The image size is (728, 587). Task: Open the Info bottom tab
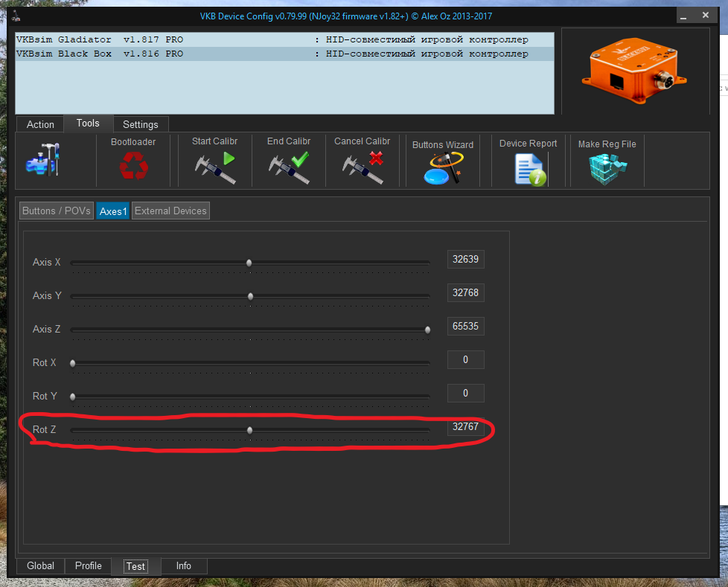[183, 565]
